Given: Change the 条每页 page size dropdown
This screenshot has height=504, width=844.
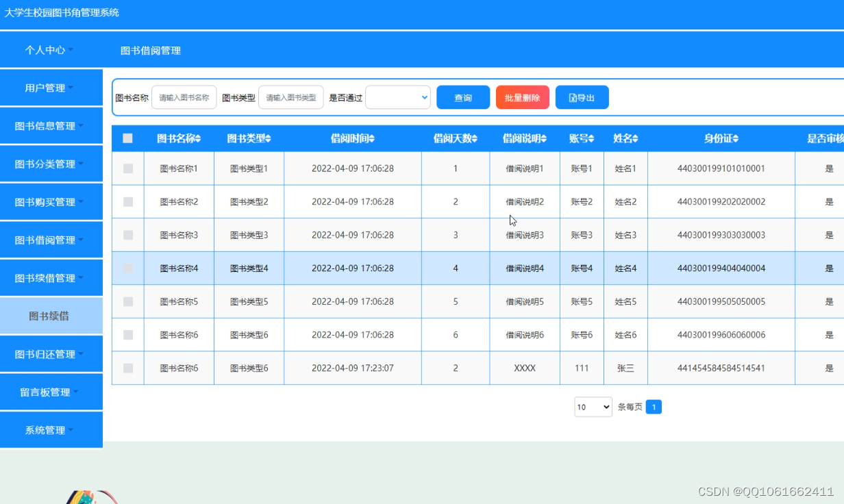Looking at the screenshot, I should coord(592,407).
